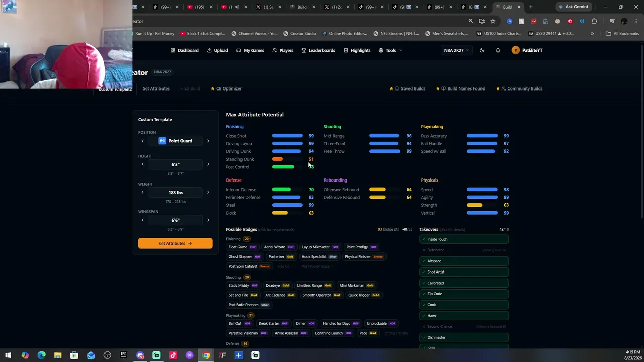644x362 pixels.
Task: Select the Float Game HOF badge
Action: tap(243, 247)
